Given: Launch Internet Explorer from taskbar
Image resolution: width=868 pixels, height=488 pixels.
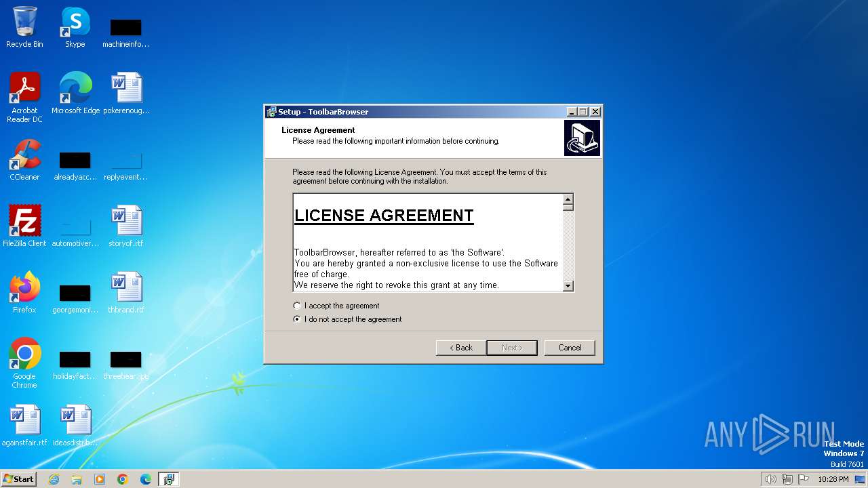Looking at the screenshot, I should click(x=54, y=479).
